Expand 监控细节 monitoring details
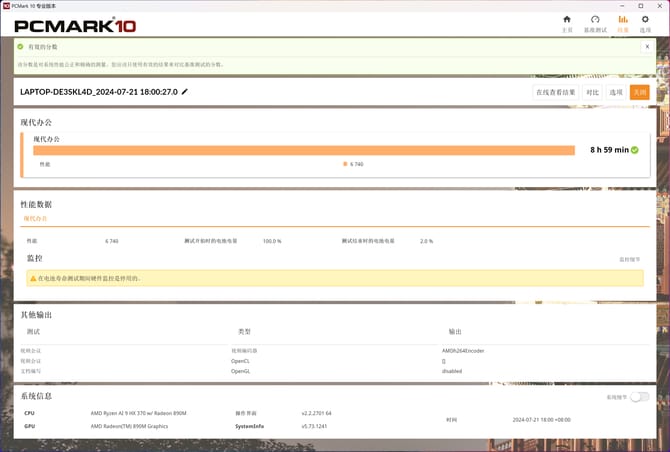 point(629,259)
